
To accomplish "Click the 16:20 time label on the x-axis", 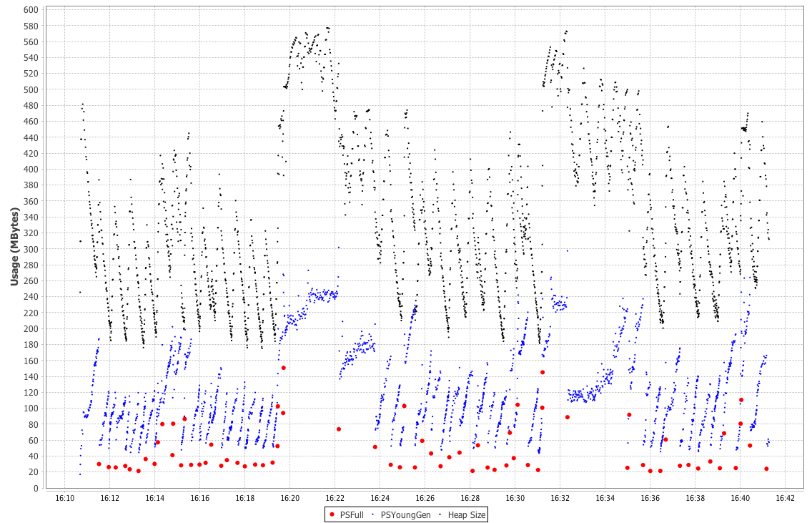I will (x=290, y=499).
